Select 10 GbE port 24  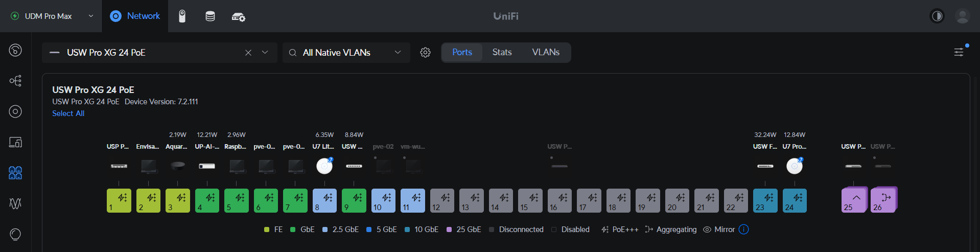795,200
